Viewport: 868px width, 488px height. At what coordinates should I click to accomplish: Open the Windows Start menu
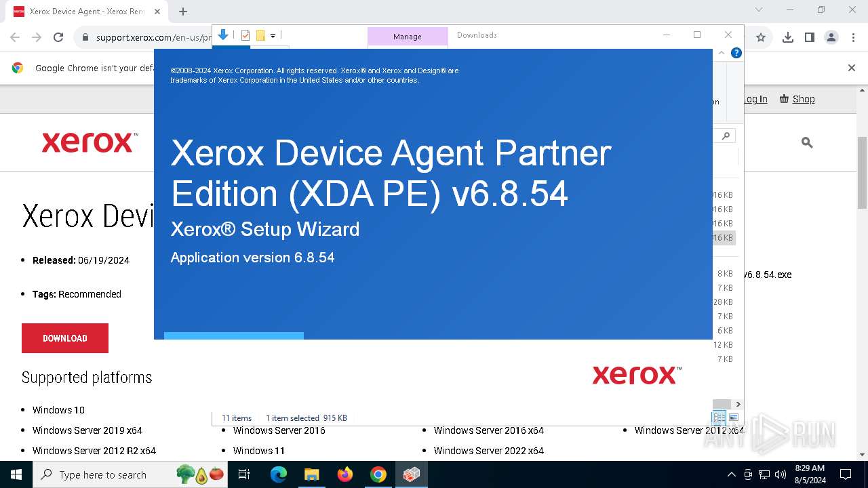16,474
